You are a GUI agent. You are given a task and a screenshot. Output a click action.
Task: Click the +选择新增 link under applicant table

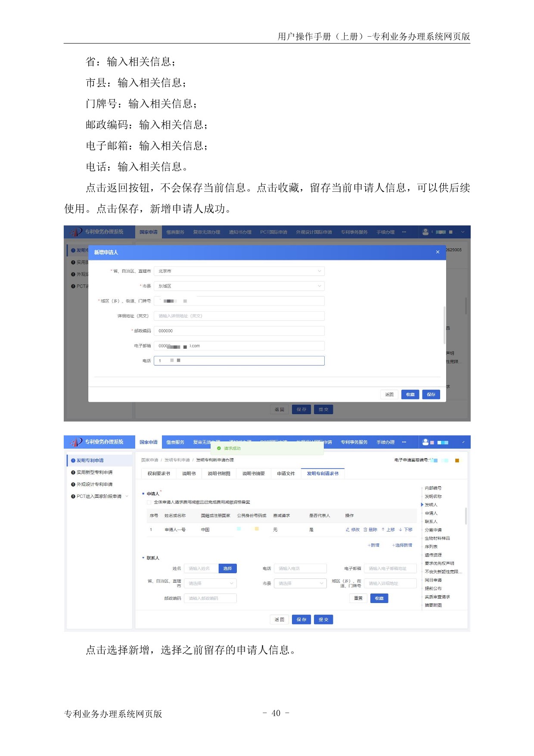(x=402, y=545)
